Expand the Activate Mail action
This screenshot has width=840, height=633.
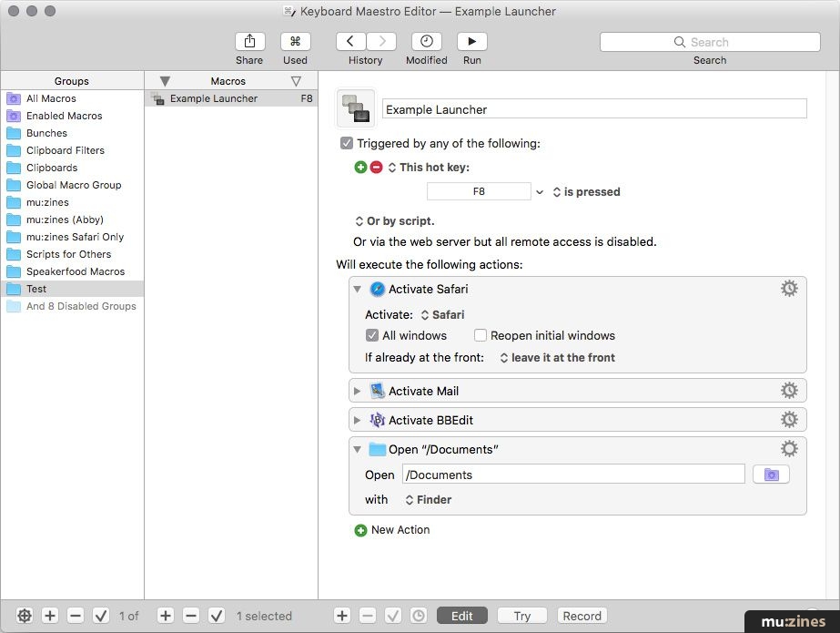tap(358, 392)
